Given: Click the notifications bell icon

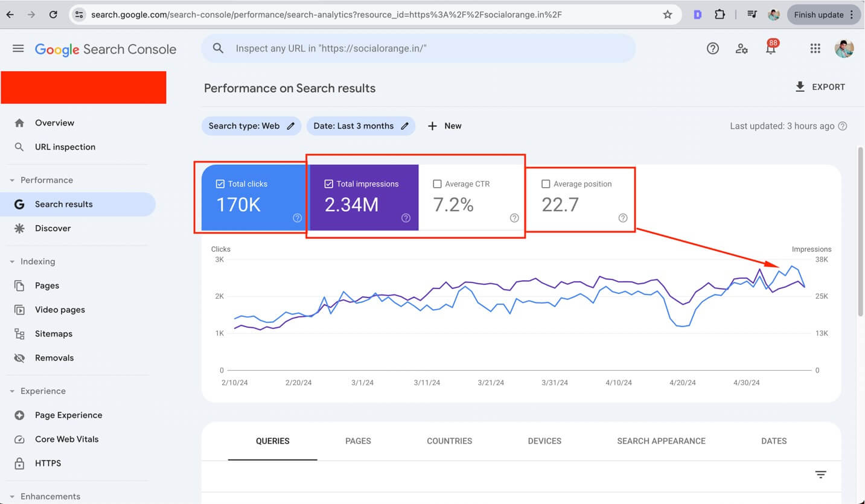Looking at the screenshot, I should pos(771,49).
